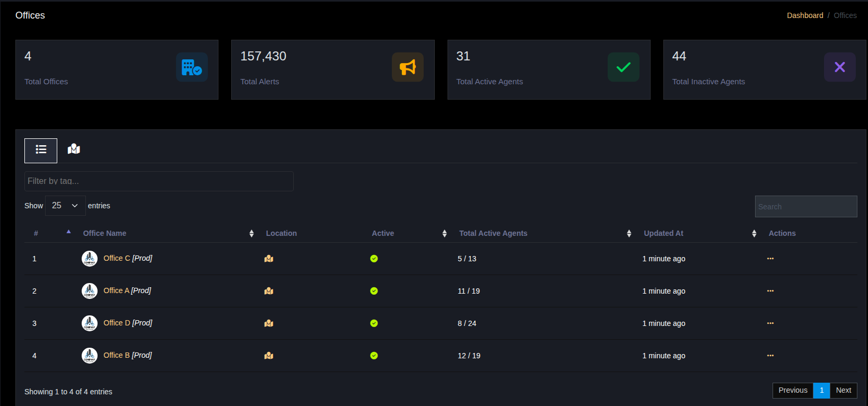Sort table by Total Active Agents column
Image resolution: width=868 pixels, height=406 pixels.
click(493, 233)
